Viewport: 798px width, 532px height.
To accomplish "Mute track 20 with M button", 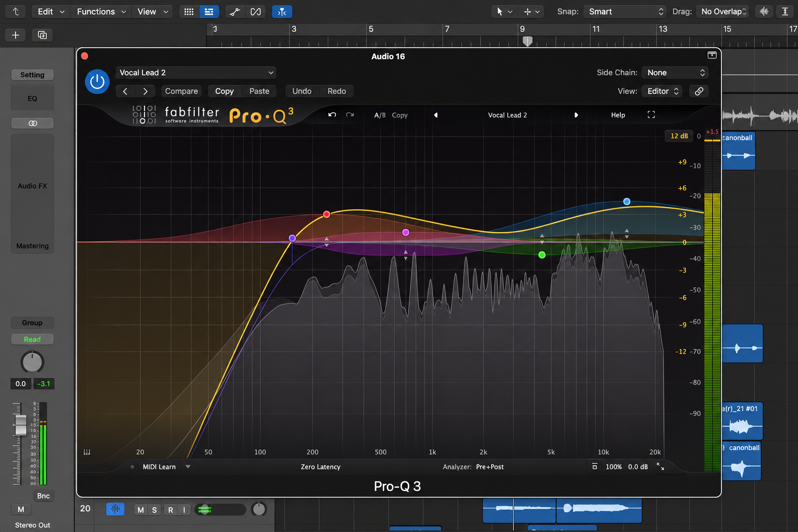I will click(140, 510).
